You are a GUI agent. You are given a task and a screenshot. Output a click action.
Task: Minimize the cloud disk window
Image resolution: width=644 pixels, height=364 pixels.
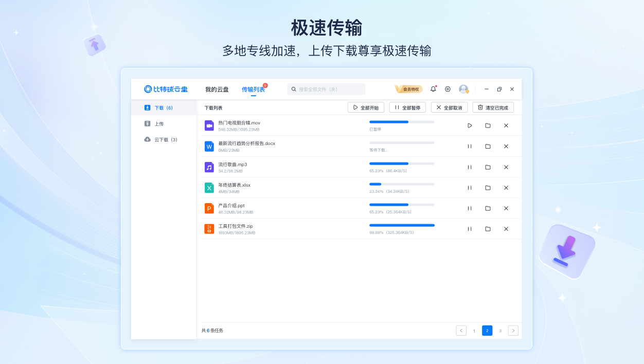click(x=487, y=89)
